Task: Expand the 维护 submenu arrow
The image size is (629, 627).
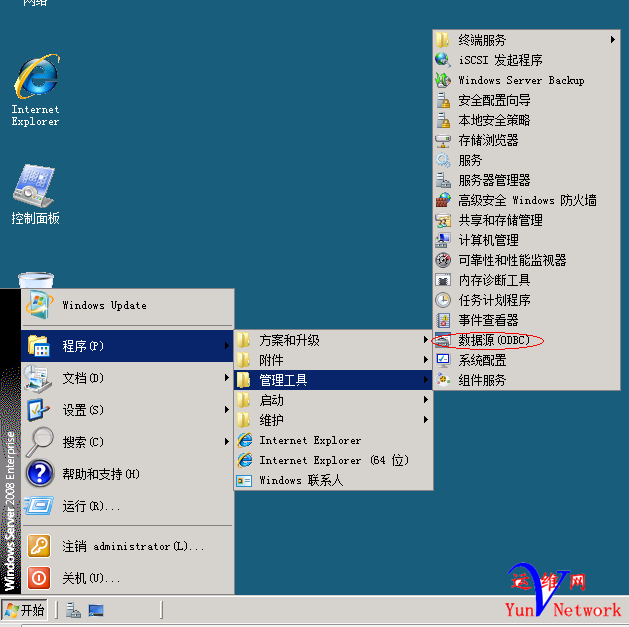Action: pos(425,420)
